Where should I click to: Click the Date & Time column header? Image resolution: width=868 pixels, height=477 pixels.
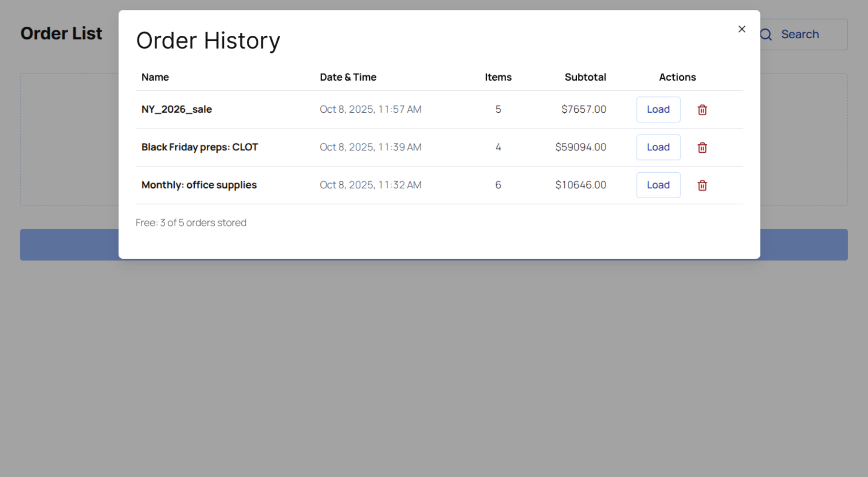pyautogui.click(x=348, y=77)
